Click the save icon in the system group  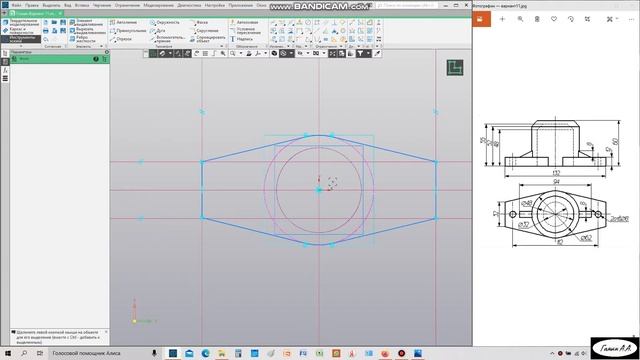tap(63, 22)
